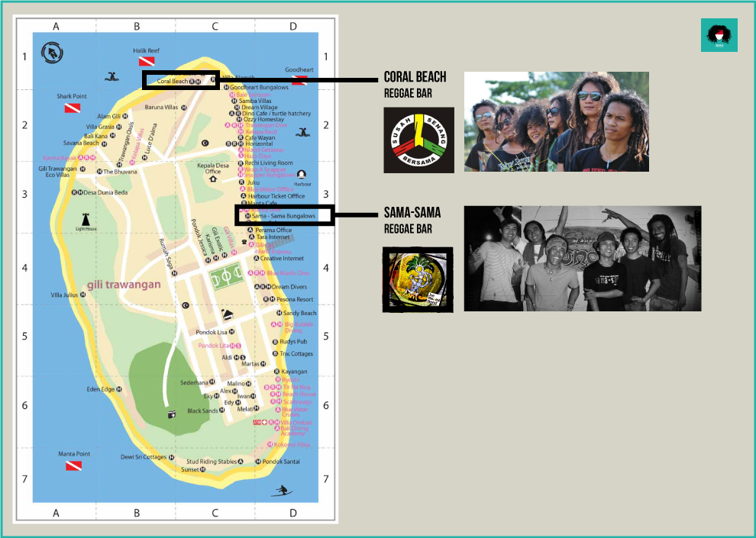Click the north compass arrow icon
This screenshot has width=756, height=538.
(x=52, y=53)
